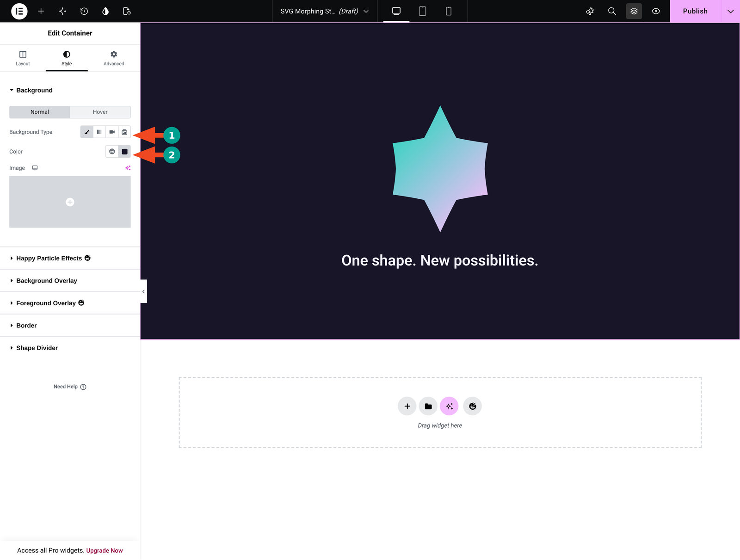Click the Upgrade Now link
This screenshot has height=560, width=740.
tap(105, 550)
